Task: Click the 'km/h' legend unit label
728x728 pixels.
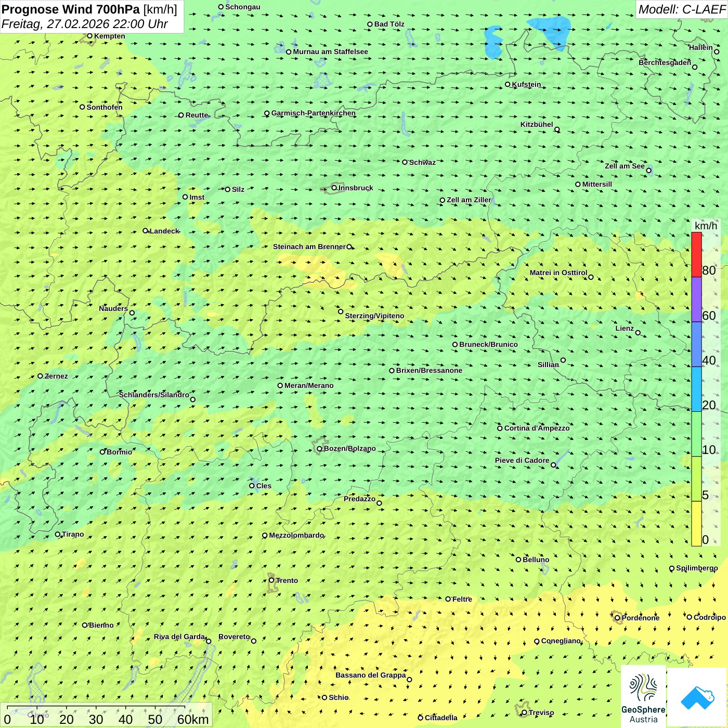Action: [x=706, y=226]
